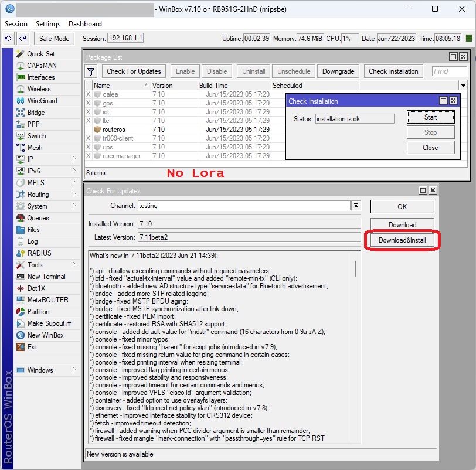The height and width of the screenshot is (470, 476).
Task: Launch New WinBox
Action: pyautogui.click(x=46, y=335)
